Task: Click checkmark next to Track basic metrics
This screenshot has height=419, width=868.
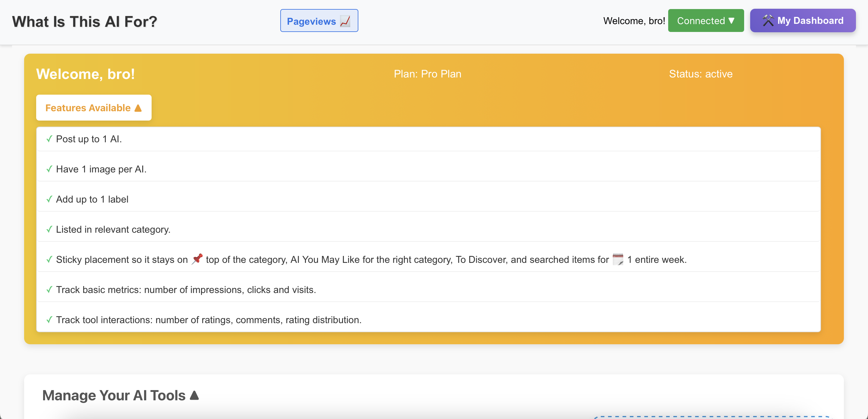Action: pyautogui.click(x=49, y=290)
